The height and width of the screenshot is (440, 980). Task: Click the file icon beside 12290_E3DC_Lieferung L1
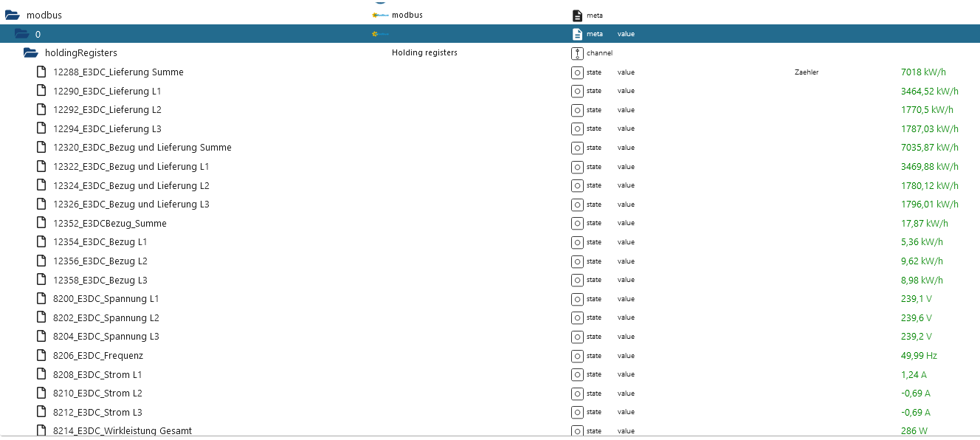pos(41,90)
